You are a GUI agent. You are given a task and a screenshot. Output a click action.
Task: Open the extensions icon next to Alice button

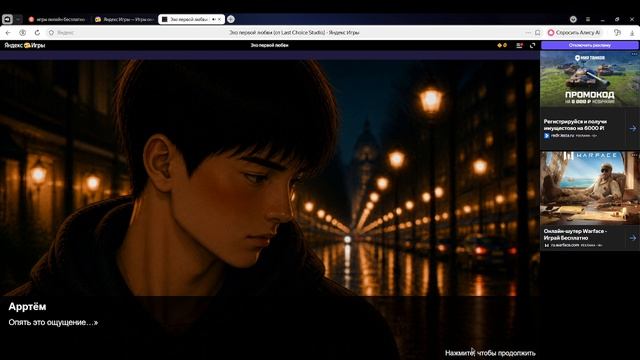tap(617, 33)
